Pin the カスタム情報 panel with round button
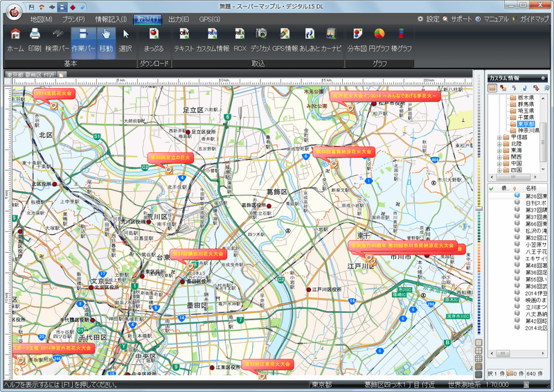Viewport: 554px width, 392px height. coord(543,78)
